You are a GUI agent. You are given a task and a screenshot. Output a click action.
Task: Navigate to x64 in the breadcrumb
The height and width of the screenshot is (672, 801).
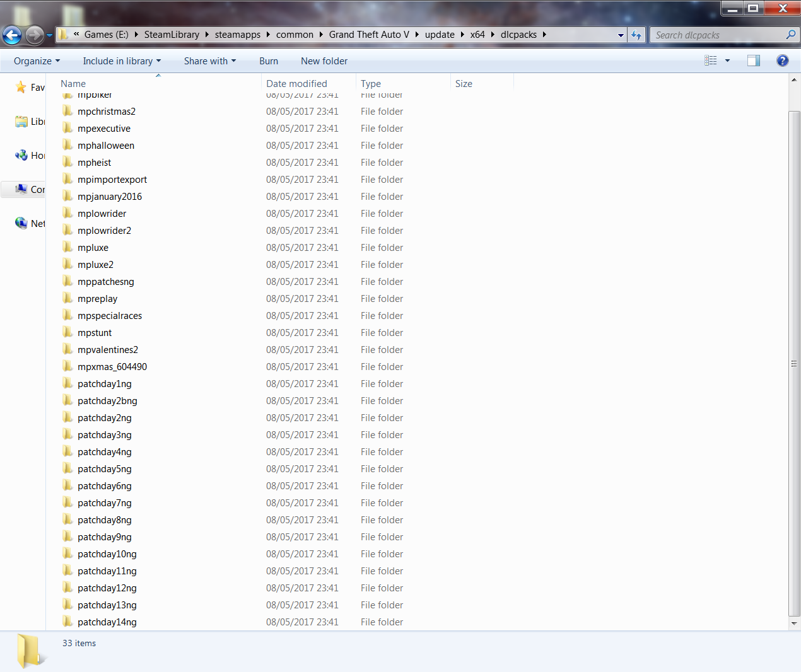477,35
